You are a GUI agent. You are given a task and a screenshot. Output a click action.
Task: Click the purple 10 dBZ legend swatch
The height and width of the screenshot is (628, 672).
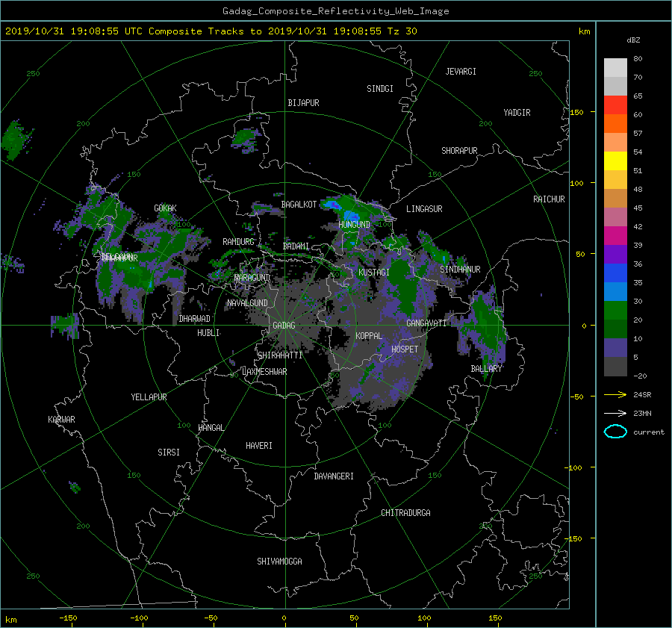[615, 348]
